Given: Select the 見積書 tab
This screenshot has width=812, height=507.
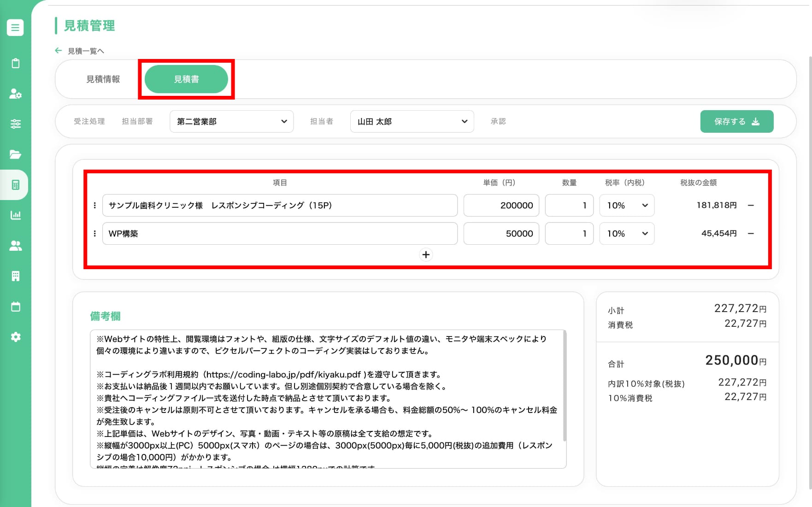Looking at the screenshot, I should [186, 79].
